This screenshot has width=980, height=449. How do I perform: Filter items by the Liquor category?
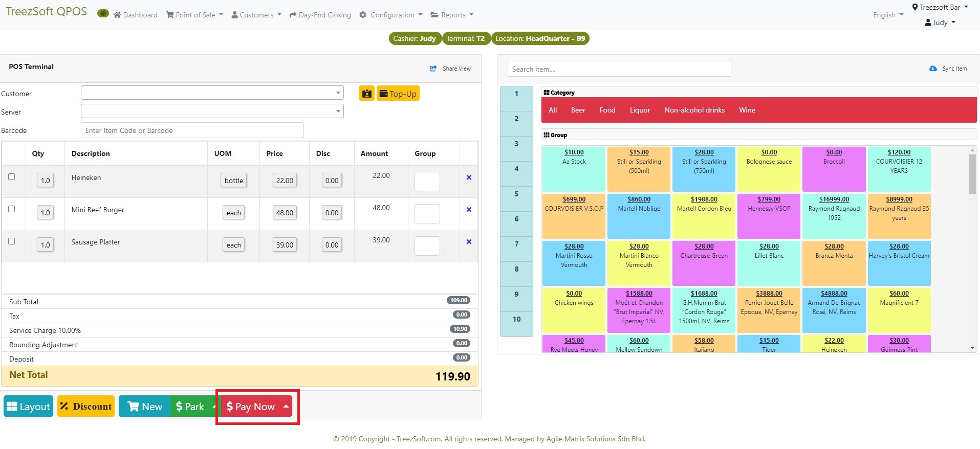640,110
